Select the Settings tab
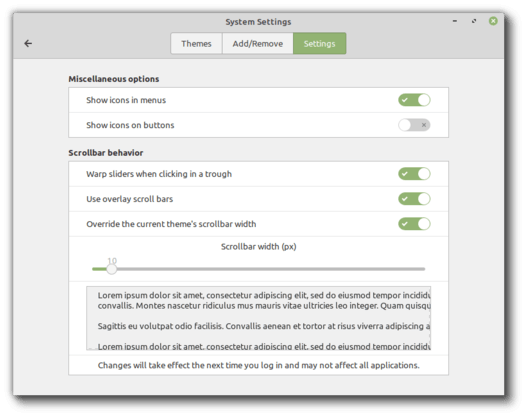Viewport: 526px width, 417px height. pos(319,44)
